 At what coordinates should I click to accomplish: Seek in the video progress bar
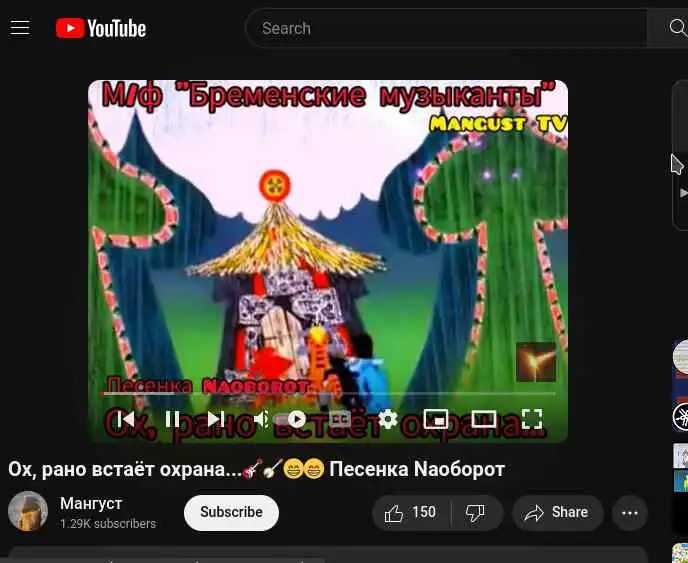tap(328, 394)
